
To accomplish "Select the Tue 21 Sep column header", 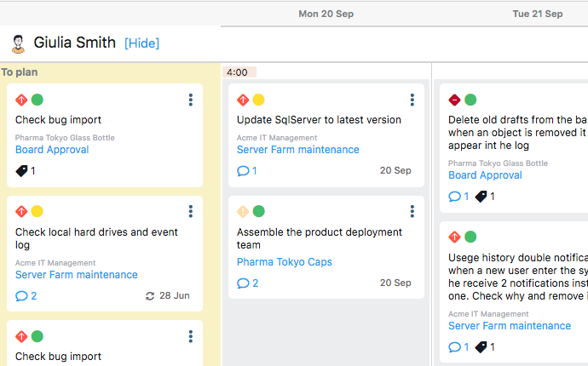I will (x=537, y=14).
